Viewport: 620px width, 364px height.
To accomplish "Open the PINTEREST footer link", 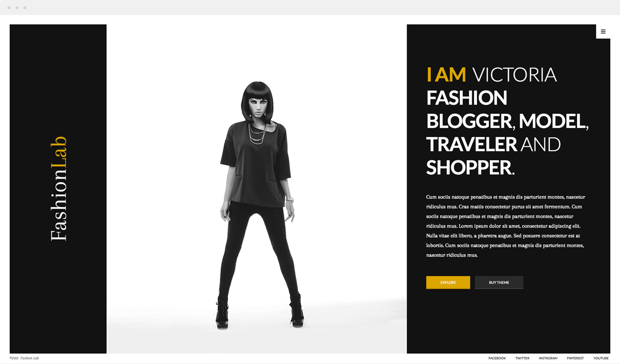I will [x=575, y=358].
